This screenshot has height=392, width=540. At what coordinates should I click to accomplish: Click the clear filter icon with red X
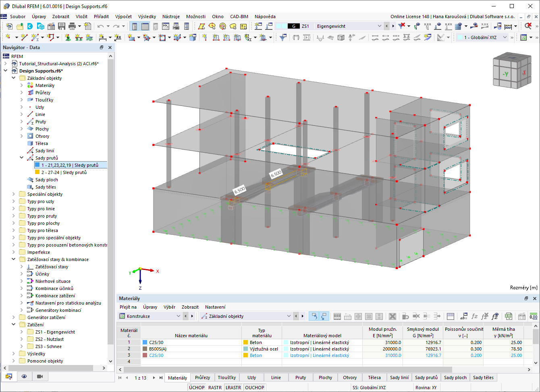[x=402, y=26]
